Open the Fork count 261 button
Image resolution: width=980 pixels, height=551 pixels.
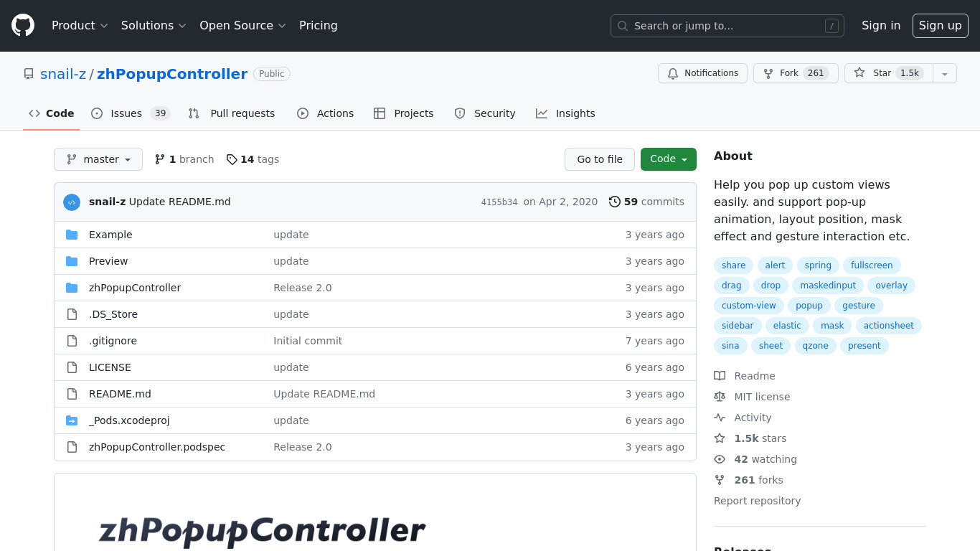[x=796, y=73]
